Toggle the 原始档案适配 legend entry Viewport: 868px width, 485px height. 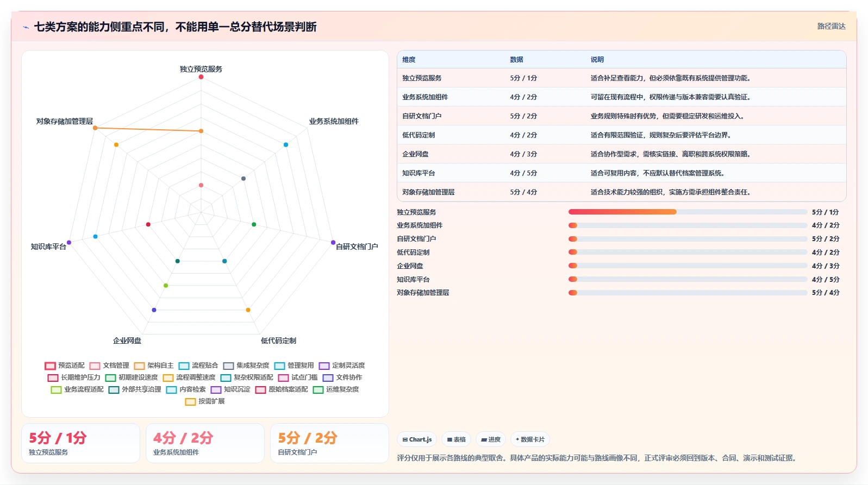282,389
